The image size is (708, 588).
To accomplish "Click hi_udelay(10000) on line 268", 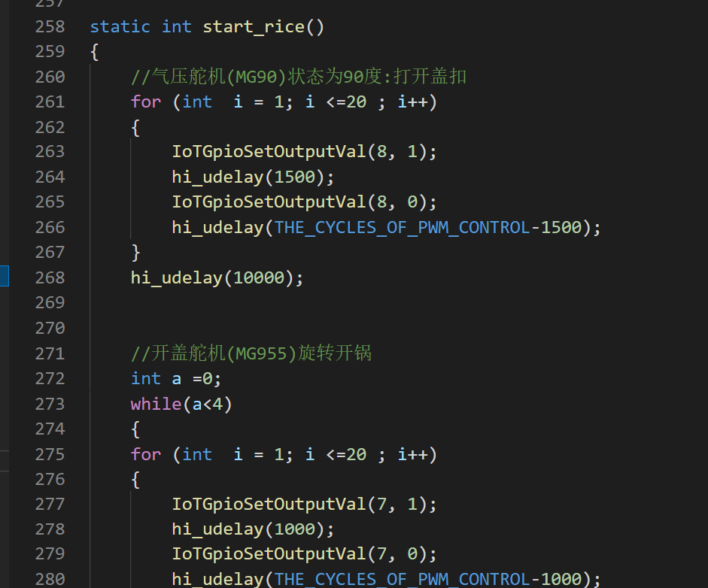I will pos(217,277).
